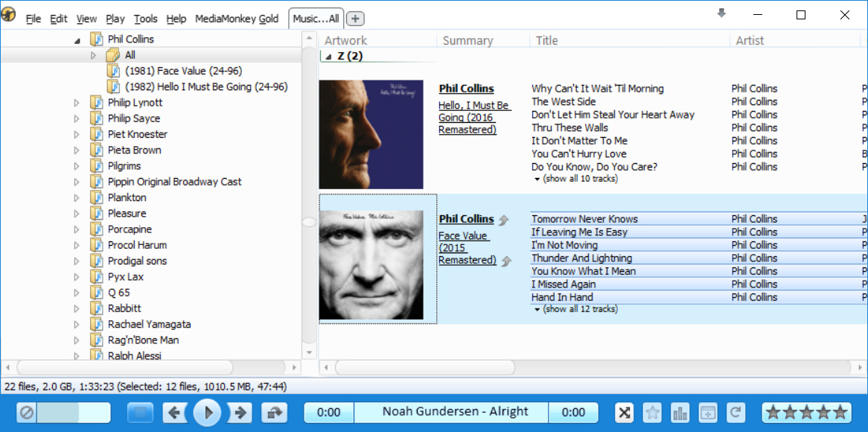This screenshot has height=432, width=868.
Task: Click the arrow icon next to Phil Collins artist link
Action: [x=503, y=220]
